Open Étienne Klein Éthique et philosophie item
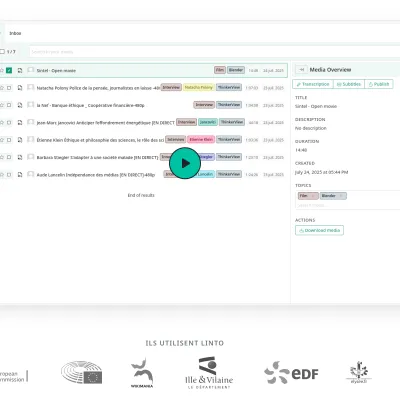Viewport: 400px width, 400px height. click(100, 140)
